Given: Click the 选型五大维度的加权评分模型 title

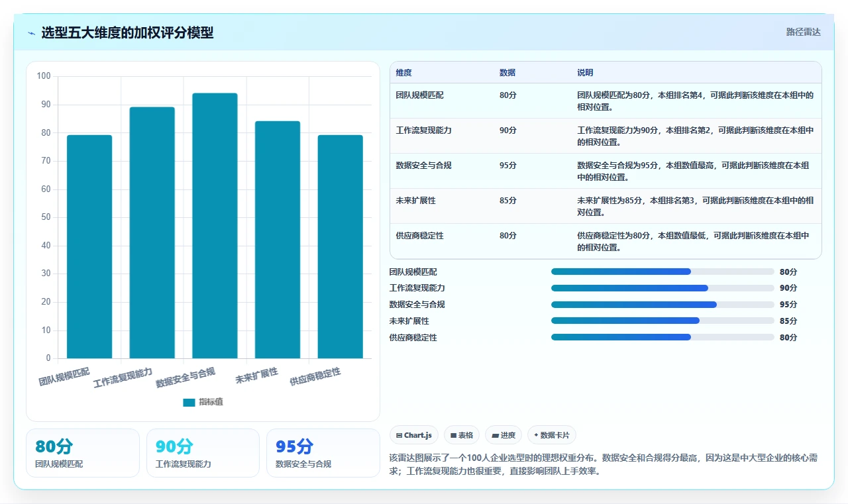Looking at the screenshot, I should click(x=127, y=33).
